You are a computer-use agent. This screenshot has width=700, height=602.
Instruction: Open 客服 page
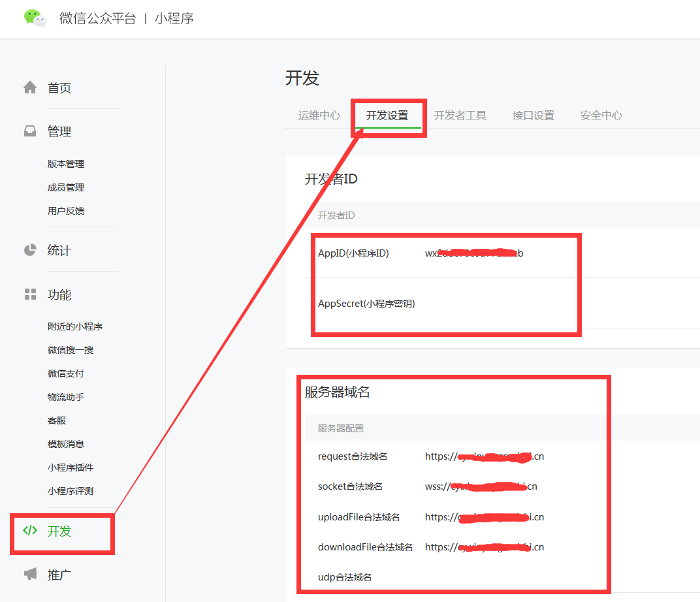pyautogui.click(x=57, y=420)
